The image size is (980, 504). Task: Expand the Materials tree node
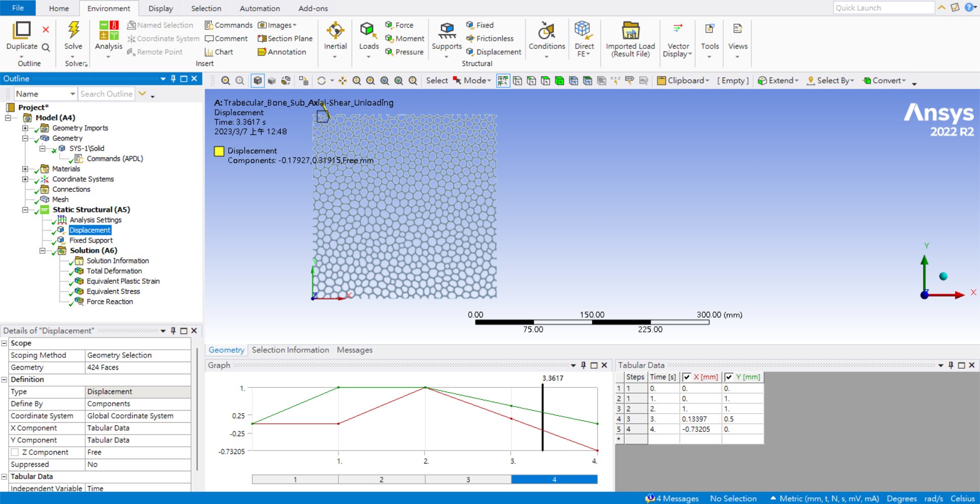[x=25, y=169]
